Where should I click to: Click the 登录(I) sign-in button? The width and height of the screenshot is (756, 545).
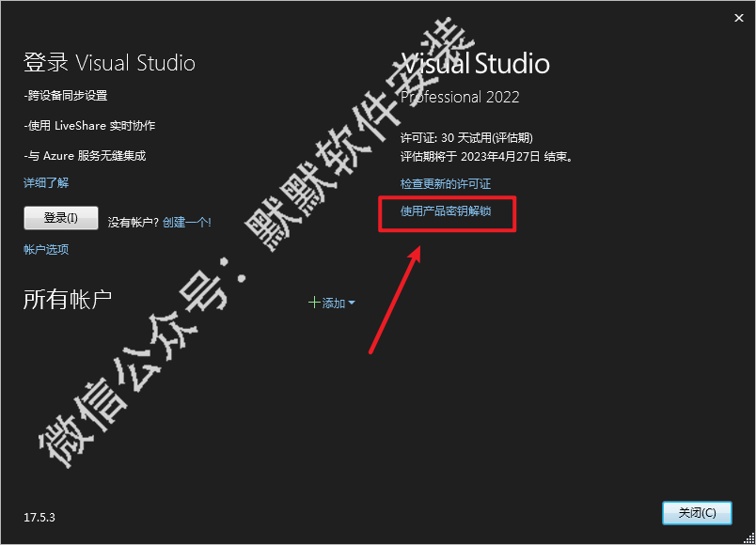click(61, 218)
